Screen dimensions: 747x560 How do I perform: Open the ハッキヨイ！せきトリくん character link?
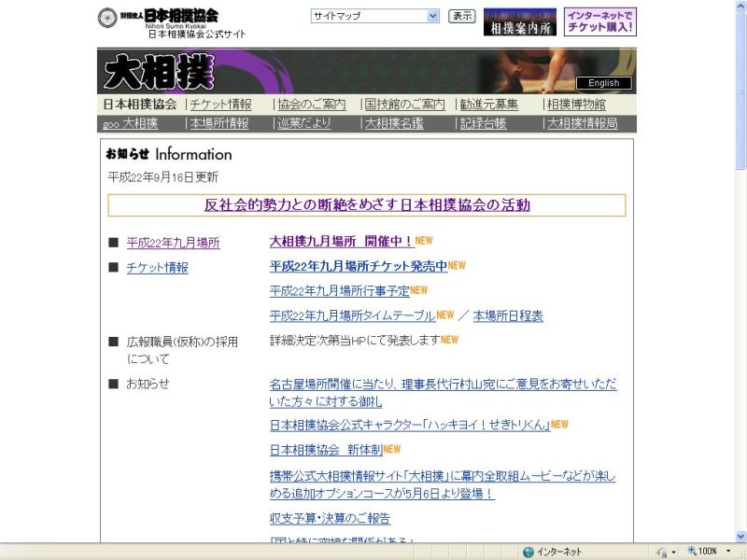(410, 425)
